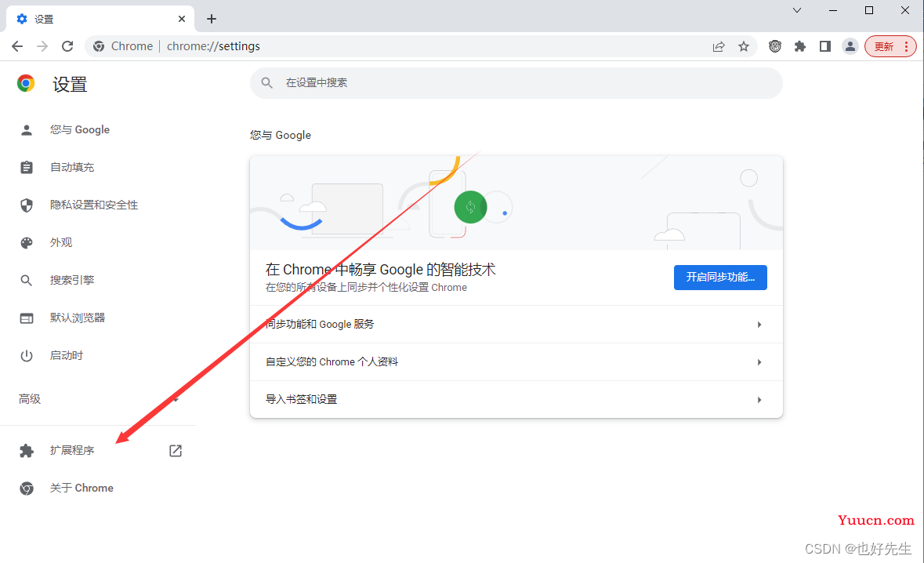Reload the settings page
924x563 pixels.
[67, 46]
